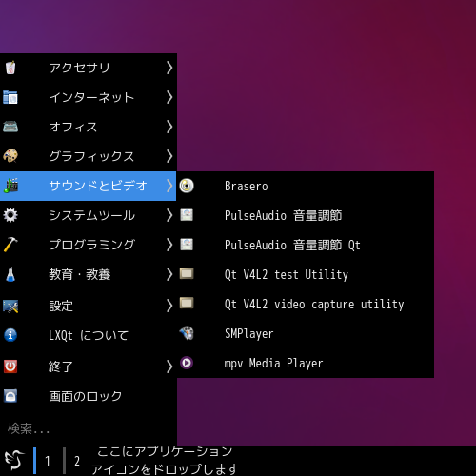Click the SMPlayer application icon
Screen dimensions: 476x476
coord(187,333)
